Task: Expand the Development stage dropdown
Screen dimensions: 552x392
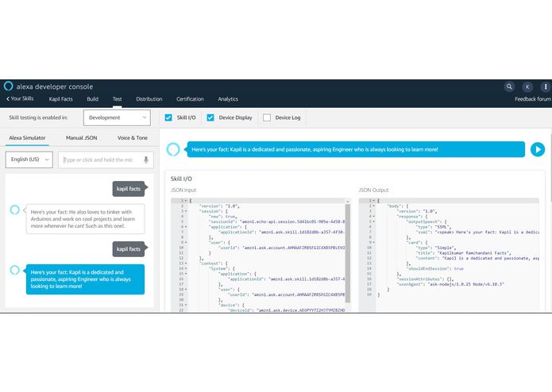Action: click(117, 117)
